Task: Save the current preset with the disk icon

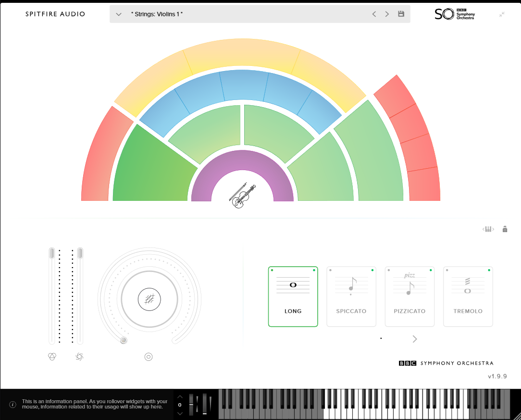Action: 401,14
